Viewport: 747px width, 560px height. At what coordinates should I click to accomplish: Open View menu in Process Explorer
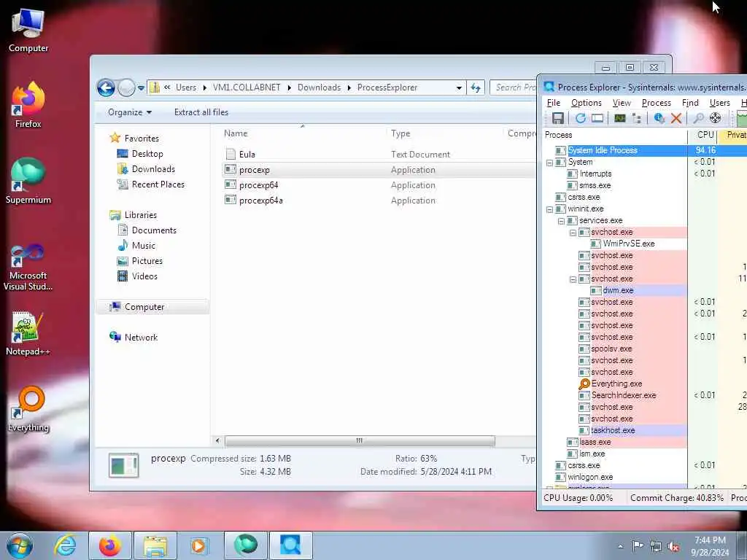[622, 103]
